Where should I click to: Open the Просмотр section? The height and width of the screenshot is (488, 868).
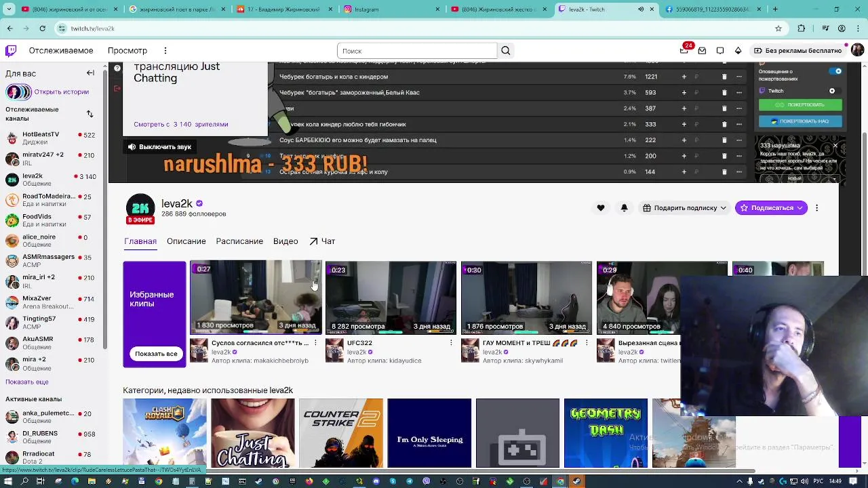point(127,51)
